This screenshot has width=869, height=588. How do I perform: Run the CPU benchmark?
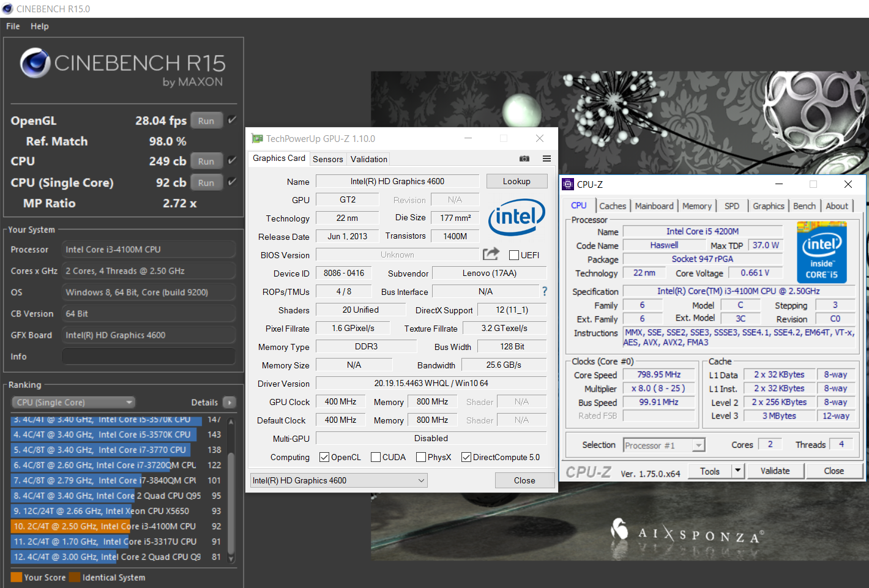[x=206, y=161]
